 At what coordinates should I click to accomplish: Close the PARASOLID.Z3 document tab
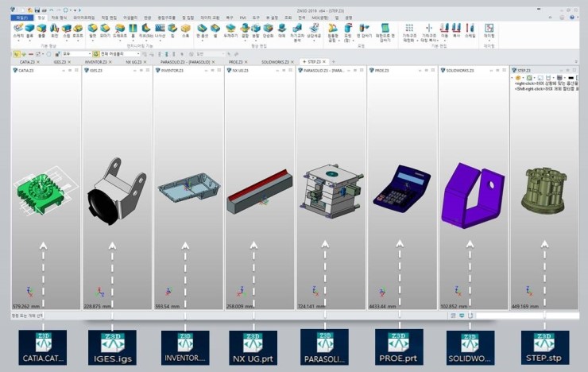pyautogui.click(x=214, y=62)
